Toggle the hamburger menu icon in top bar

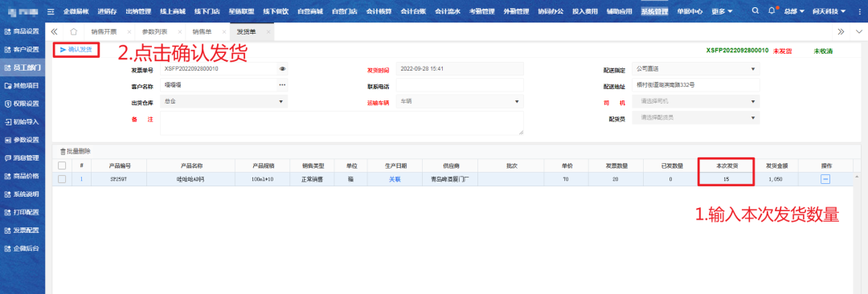click(x=51, y=11)
